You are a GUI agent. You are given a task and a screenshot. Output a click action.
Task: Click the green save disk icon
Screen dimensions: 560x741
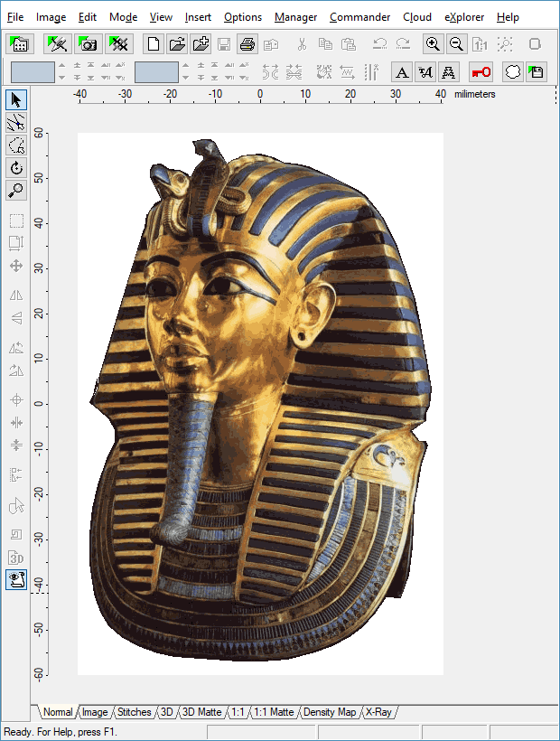tap(537, 72)
